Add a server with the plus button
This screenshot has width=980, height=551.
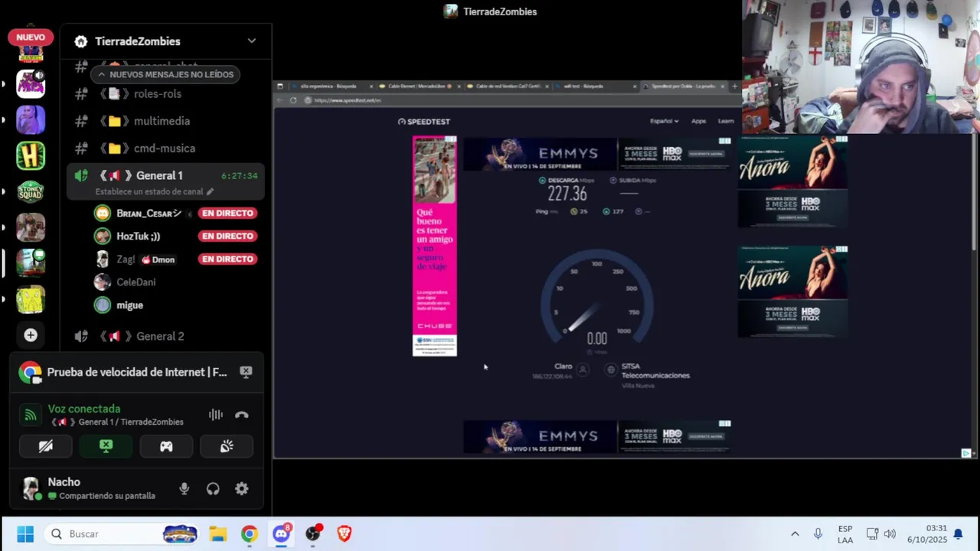[x=31, y=335]
